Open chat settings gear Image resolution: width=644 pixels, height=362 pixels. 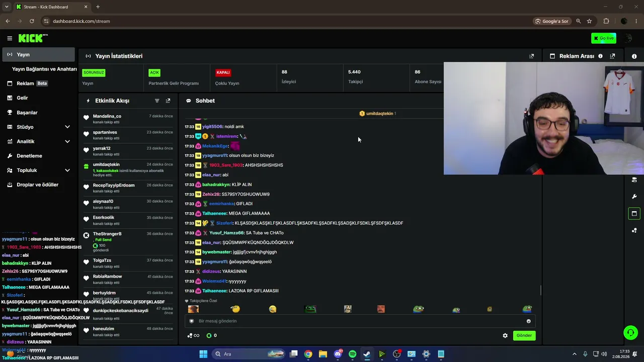pyautogui.click(x=505, y=335)
